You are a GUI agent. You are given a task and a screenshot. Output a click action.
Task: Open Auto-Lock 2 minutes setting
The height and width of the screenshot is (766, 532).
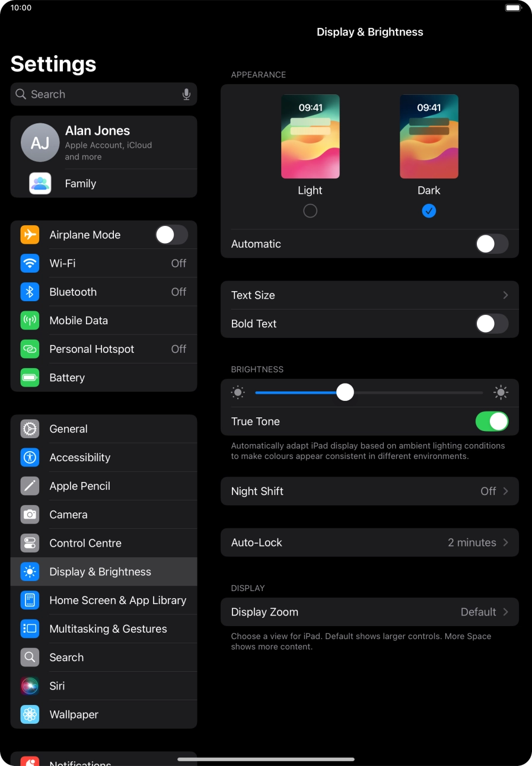(369, 542)
